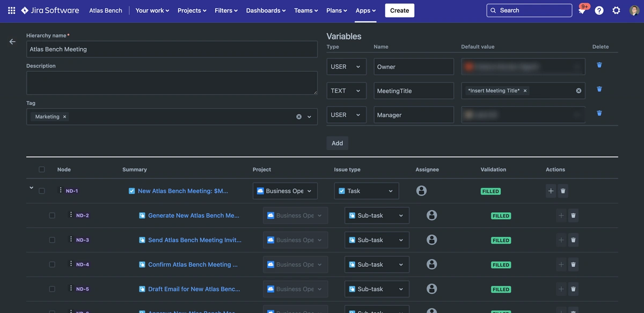Open the Projects menu

click(192, 10)
